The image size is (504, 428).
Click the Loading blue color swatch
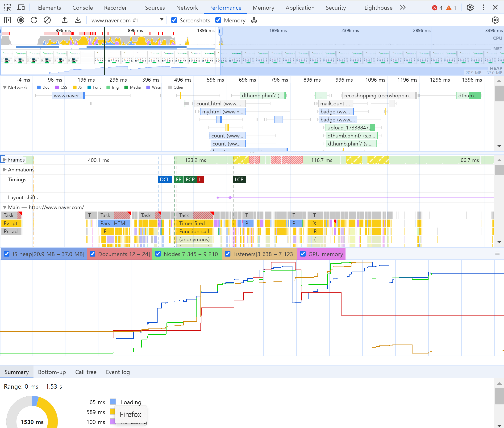click(113, 402)
